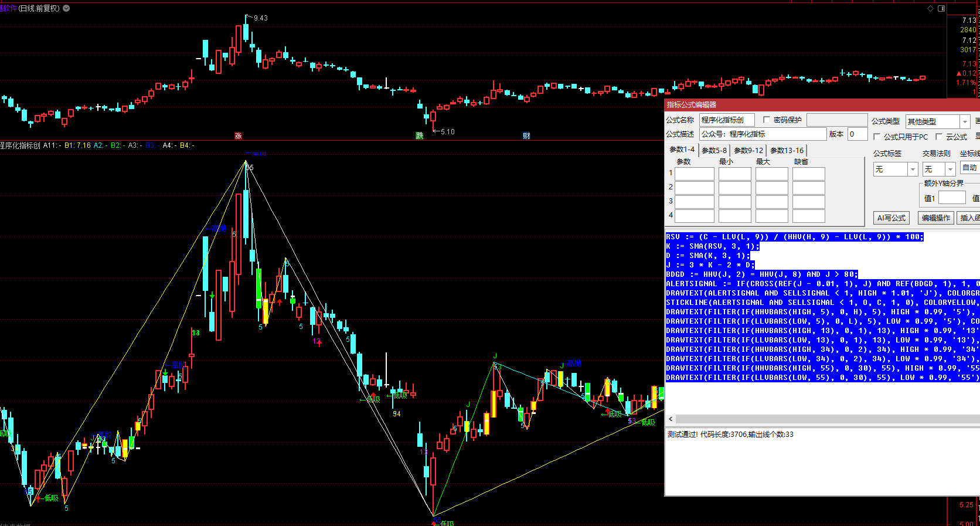Open the chart period dropdown arrow icon
This screenshot has width=980, height=526.
[66, 8]
